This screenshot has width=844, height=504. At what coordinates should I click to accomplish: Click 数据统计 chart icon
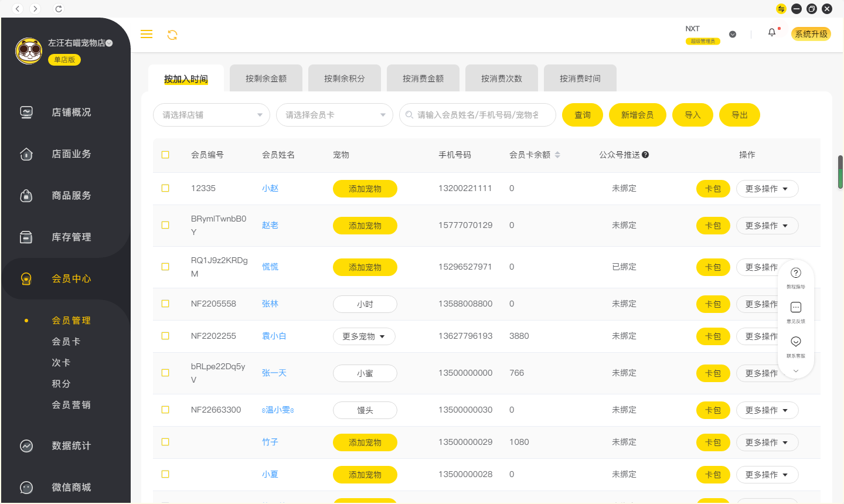[26, 446]
